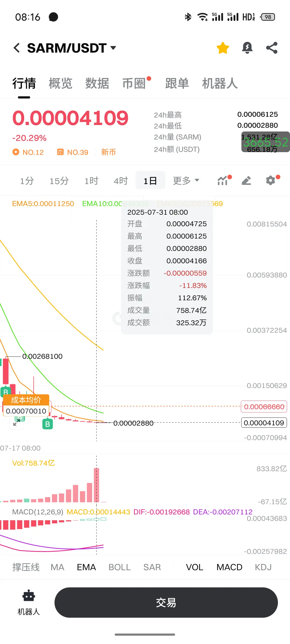Open chart settings gear icon
This screenshot has width=290, height=644.
(271, 180)
